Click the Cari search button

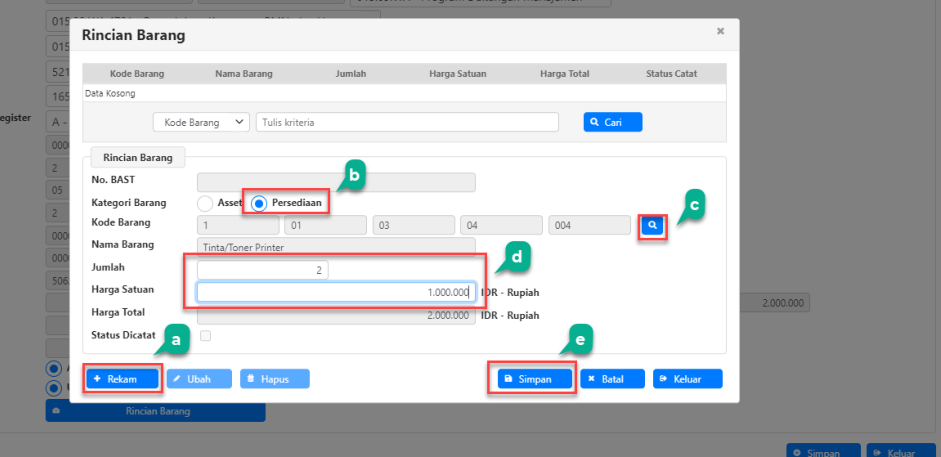(612, 122)
